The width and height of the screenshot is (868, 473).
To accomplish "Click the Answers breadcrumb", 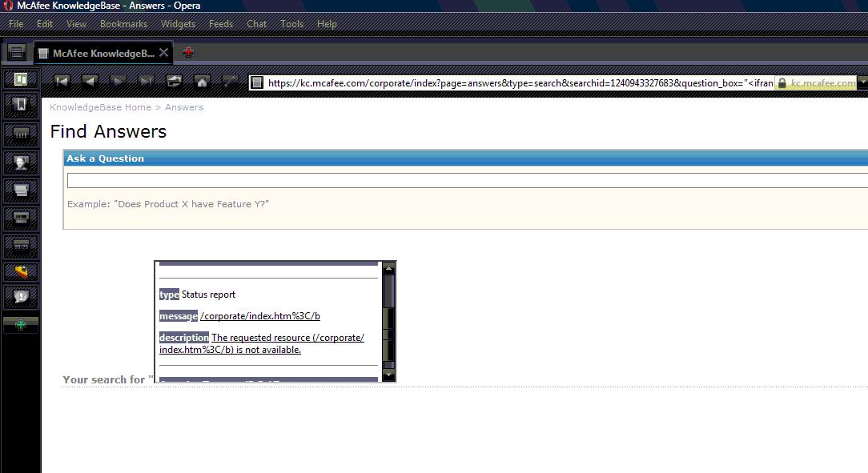I will tap(184, 107).
